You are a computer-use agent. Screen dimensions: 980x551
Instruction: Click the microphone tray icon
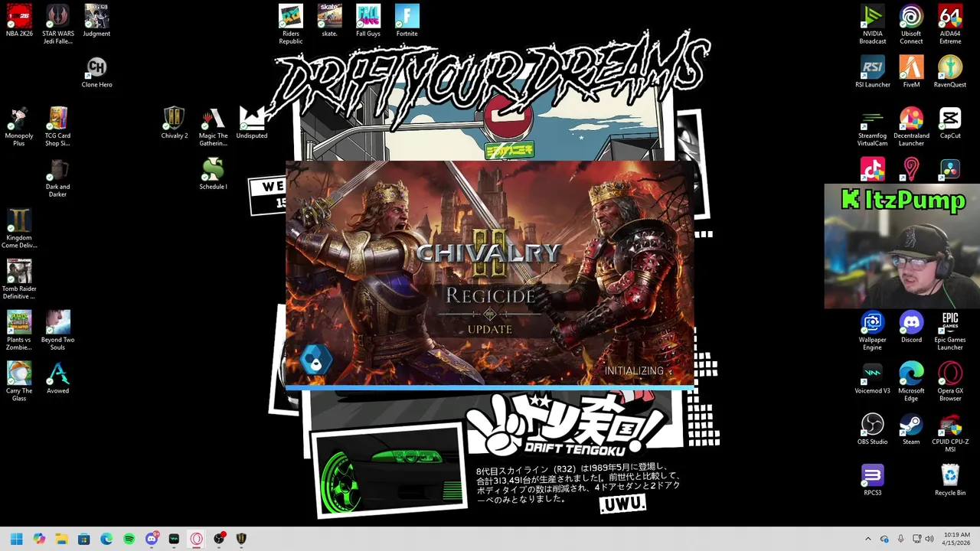(900, 539)
